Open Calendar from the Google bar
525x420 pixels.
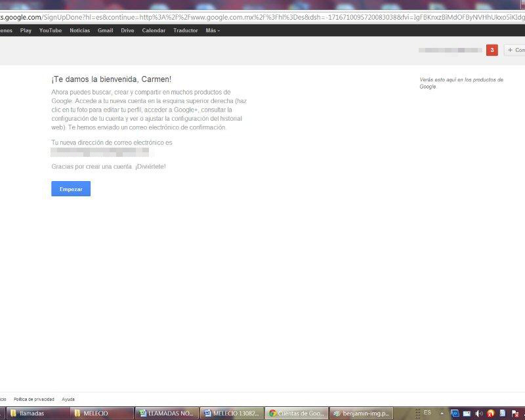point(154,30)
